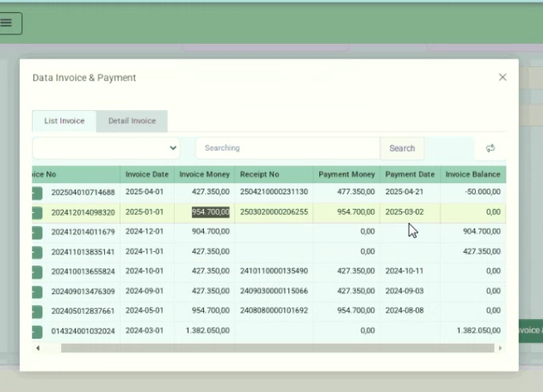
Task: Open the hamburger menu at top left
Action: (x=8, y=23)
